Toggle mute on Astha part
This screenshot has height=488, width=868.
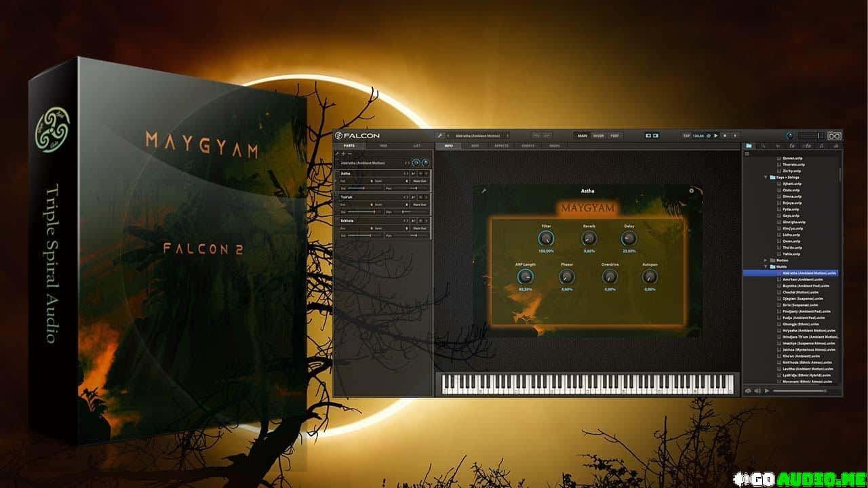pos(420,174)
